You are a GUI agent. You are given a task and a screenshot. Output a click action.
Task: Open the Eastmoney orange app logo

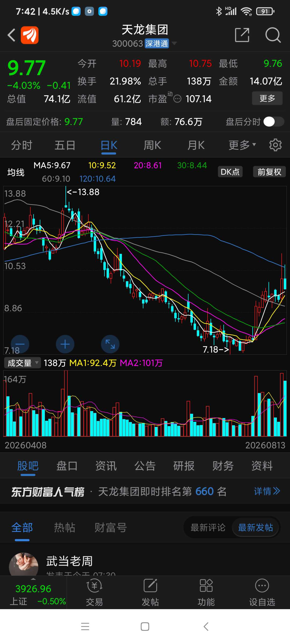(30, 35)
